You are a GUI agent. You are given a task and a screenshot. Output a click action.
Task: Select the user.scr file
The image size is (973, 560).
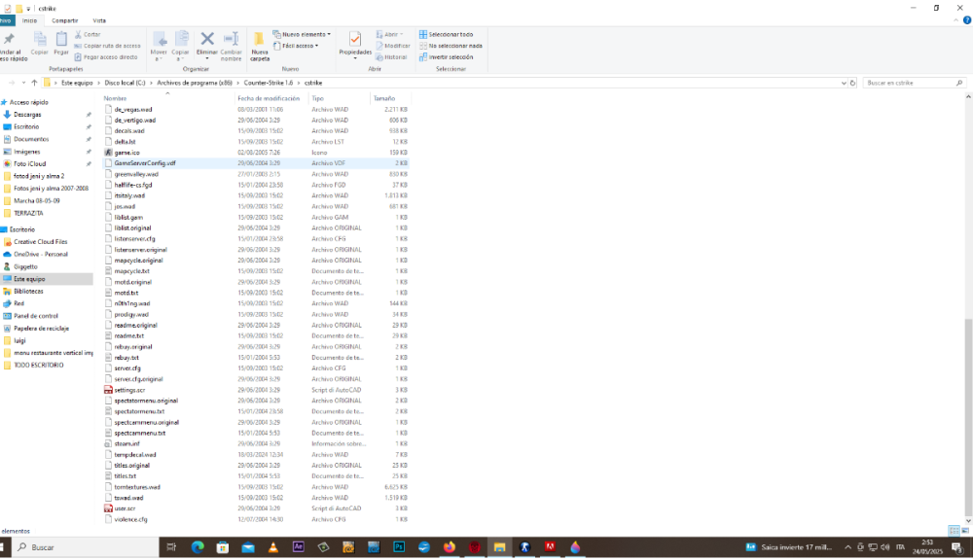point(125,508)
